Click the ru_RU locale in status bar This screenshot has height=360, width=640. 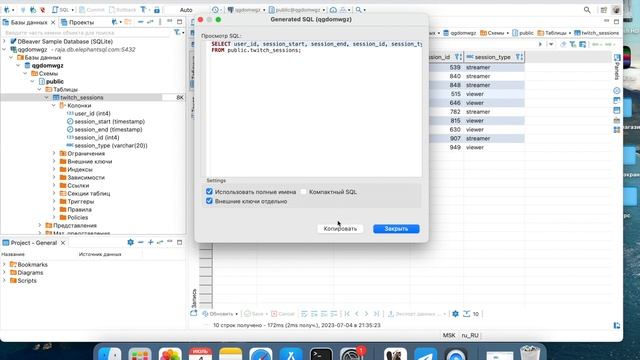click(470, 335)
